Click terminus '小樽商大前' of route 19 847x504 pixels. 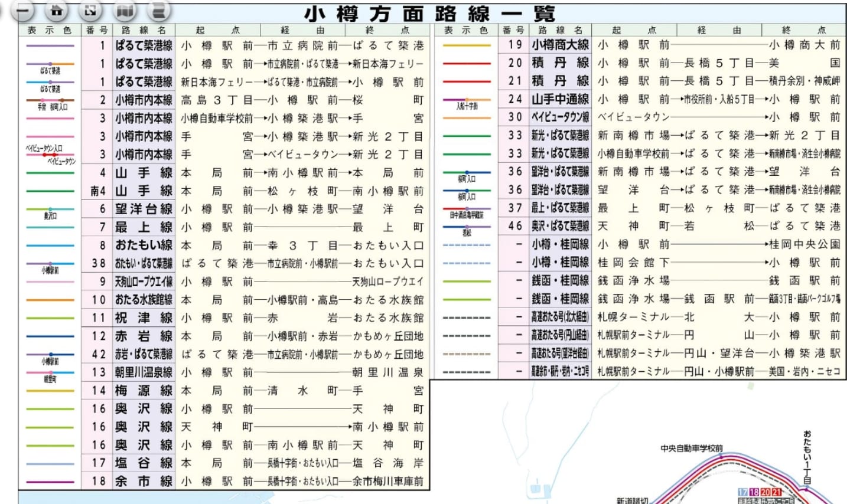click(804, 45)
